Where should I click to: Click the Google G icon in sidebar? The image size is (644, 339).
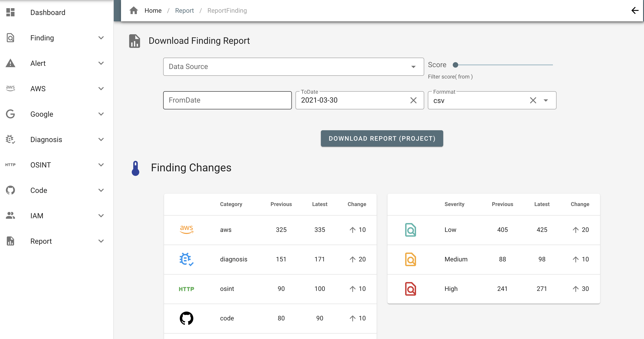[x=10, y=114]
